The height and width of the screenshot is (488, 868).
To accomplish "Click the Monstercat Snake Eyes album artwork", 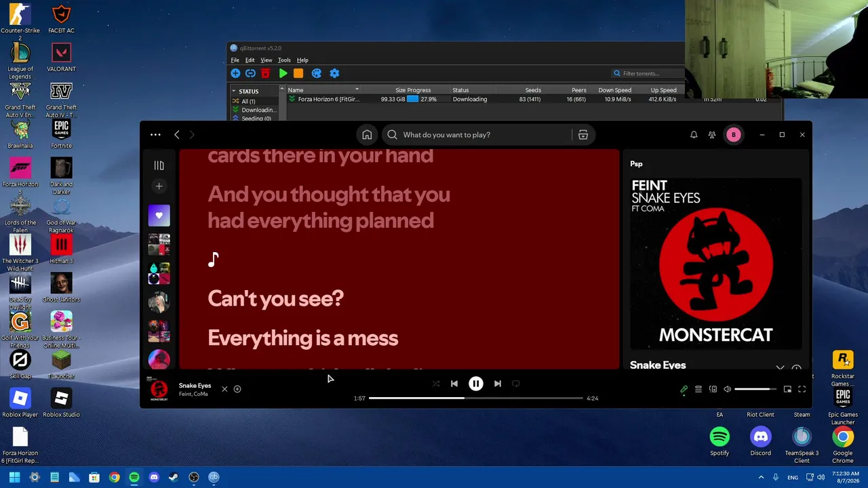I will [715, 264].
